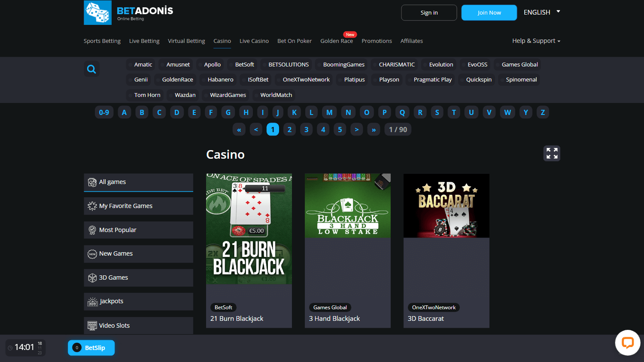Image resolution: width=644 pixels, height=362 pixels.
Task: Filter games starting with letter Z
Action: 543,112
